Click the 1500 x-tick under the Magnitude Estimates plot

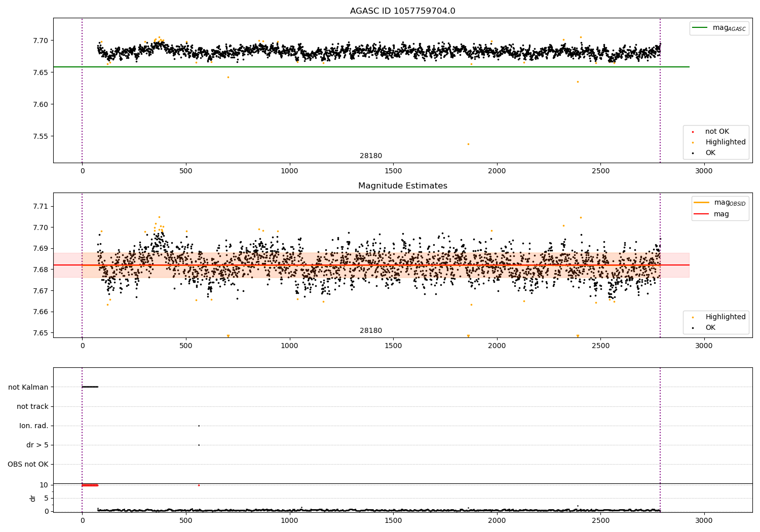tap(393, 346)
